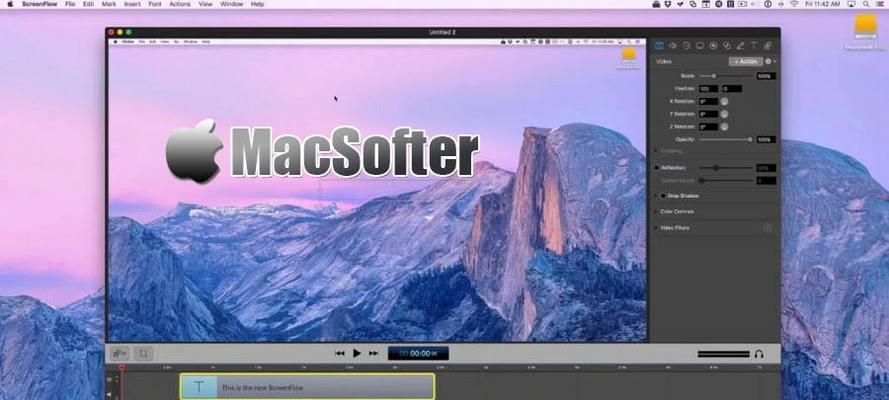Click the Scale percentage field
The width and height of the screenshot is (889, 400).
[766, 76]
